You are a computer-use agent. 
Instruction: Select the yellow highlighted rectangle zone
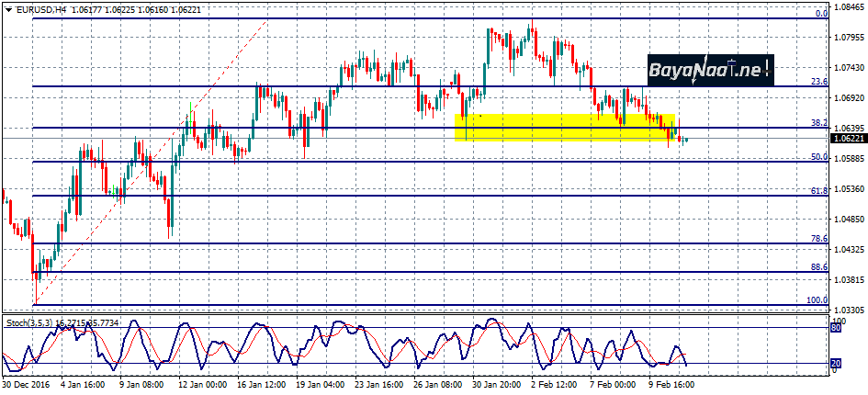point(565,127)
